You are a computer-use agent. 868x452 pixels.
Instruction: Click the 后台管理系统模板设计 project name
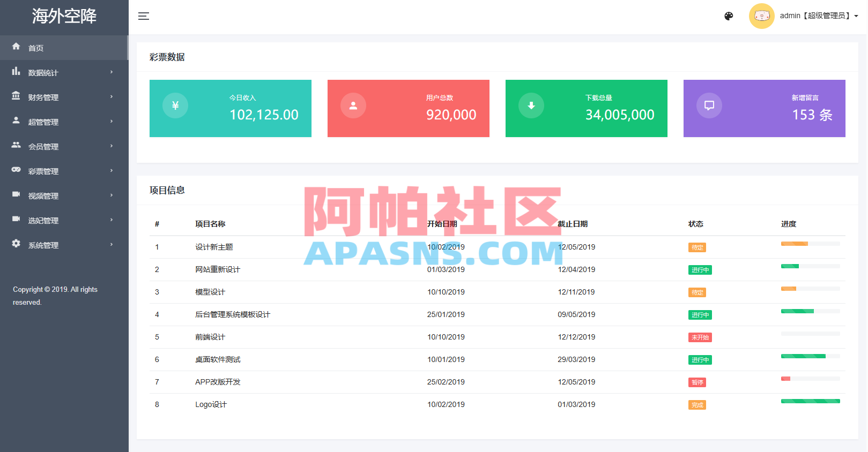(233, 314)
